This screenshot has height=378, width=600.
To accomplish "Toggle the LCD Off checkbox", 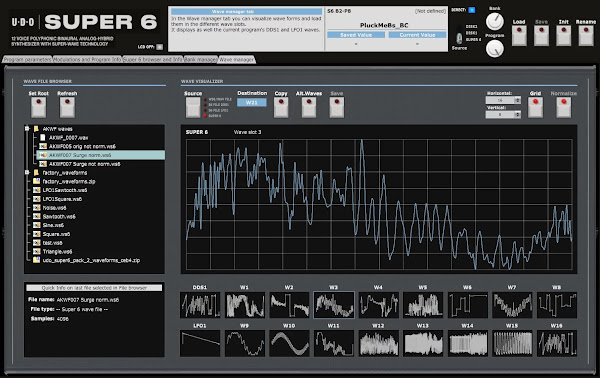I will coord(160,47).
